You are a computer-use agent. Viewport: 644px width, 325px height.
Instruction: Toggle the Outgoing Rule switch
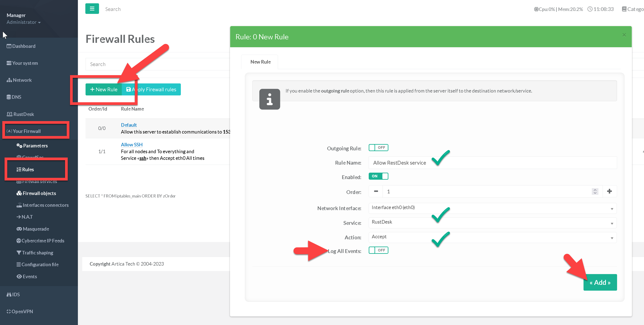(378, 148)
